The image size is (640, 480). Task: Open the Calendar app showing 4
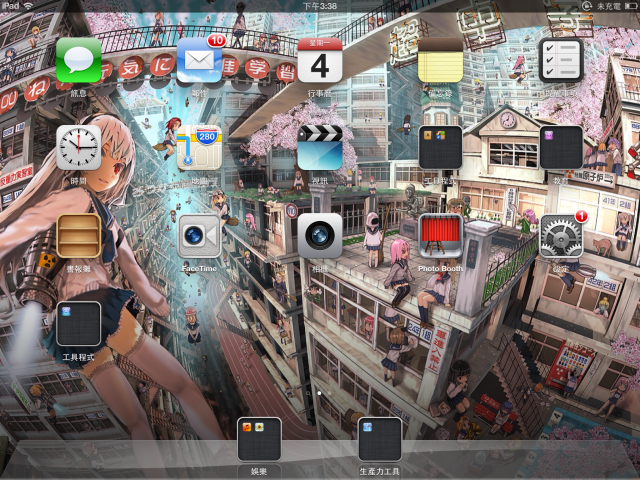pyautogui.click(x=320, y=60)
